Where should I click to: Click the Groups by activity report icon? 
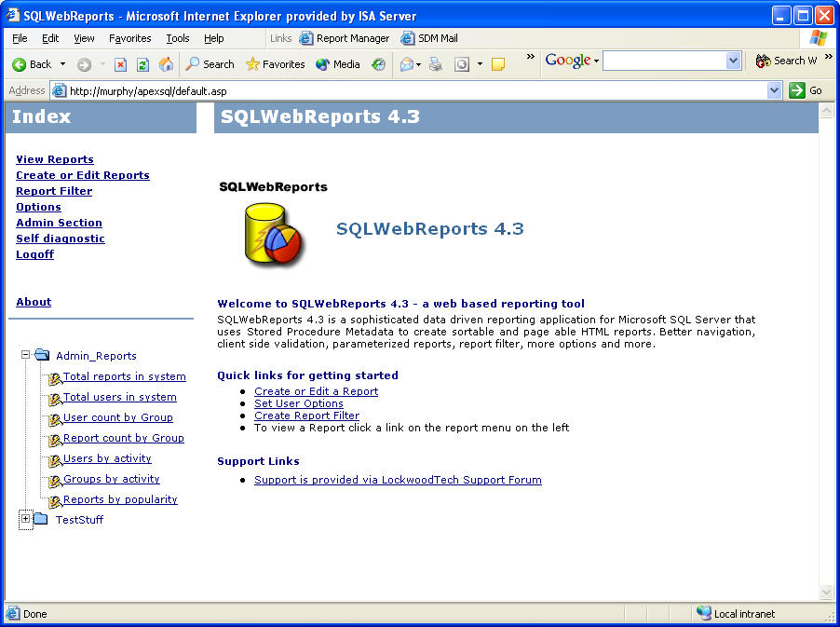point(55,482)
